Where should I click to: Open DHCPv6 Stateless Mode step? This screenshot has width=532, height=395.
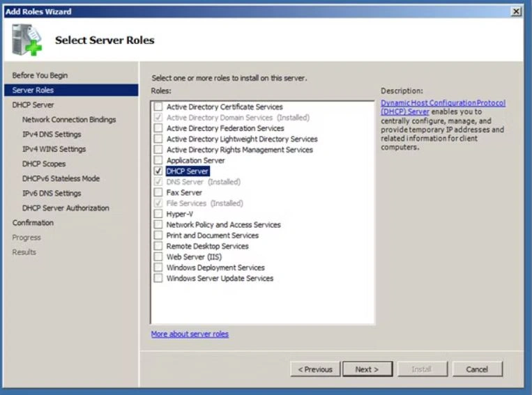(61, 178)
